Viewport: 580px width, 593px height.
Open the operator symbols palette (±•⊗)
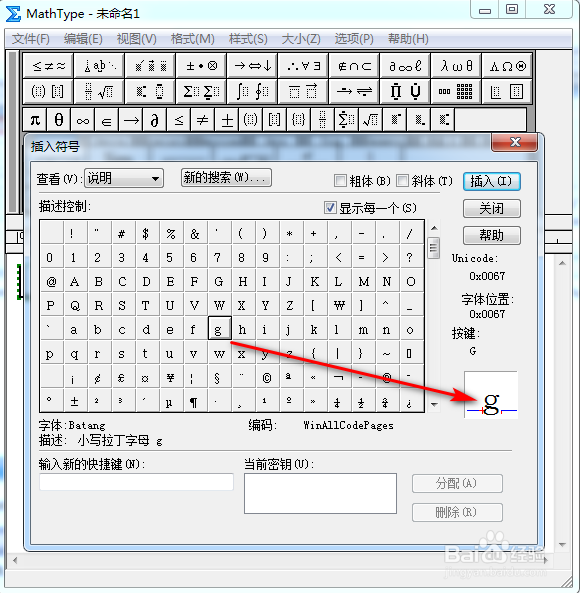tap(201, 66)
